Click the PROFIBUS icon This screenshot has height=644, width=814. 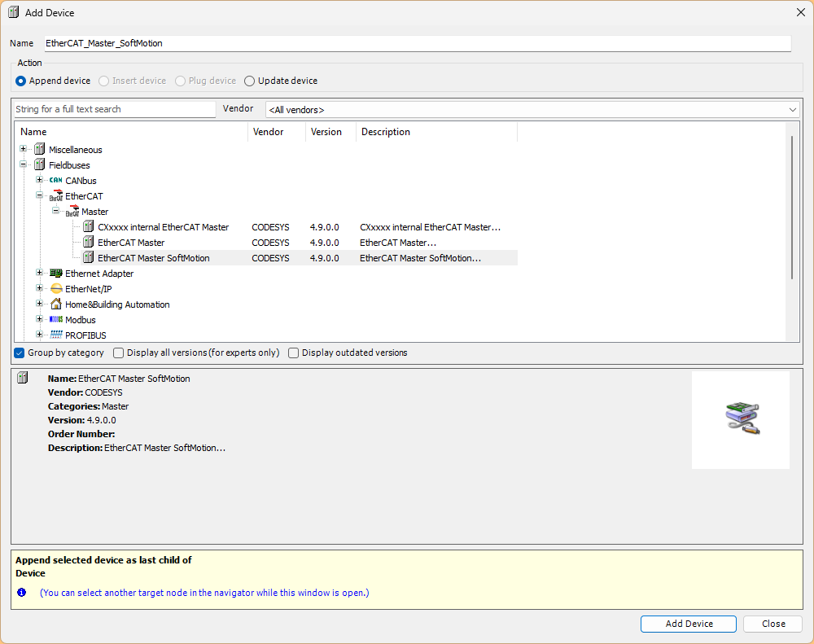click(x=56, y=335)
